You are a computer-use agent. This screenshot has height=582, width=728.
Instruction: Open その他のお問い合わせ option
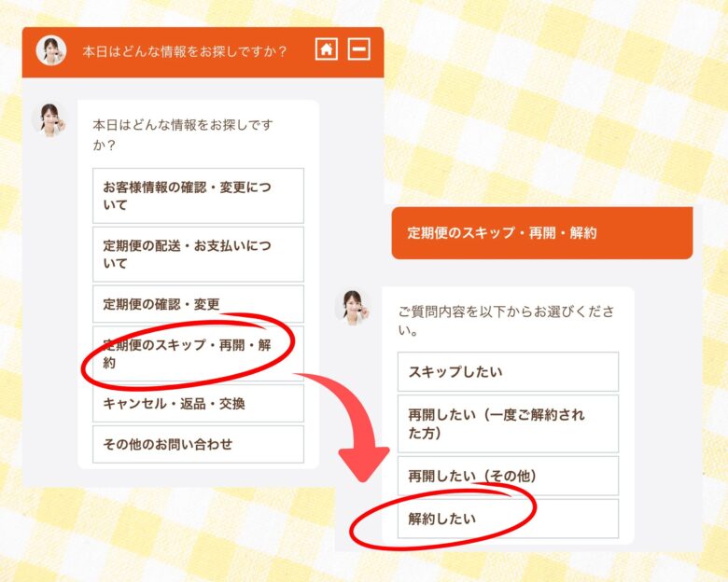198,444
